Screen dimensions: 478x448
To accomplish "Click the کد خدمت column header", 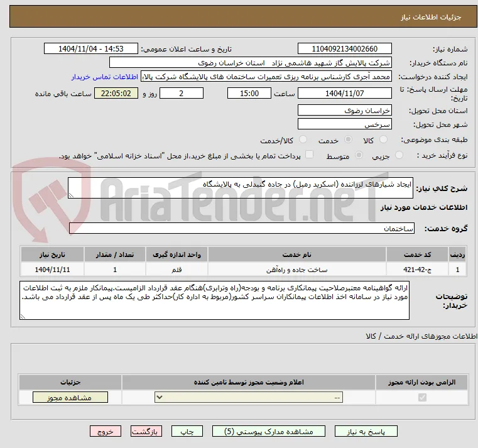I will [417, 254].
